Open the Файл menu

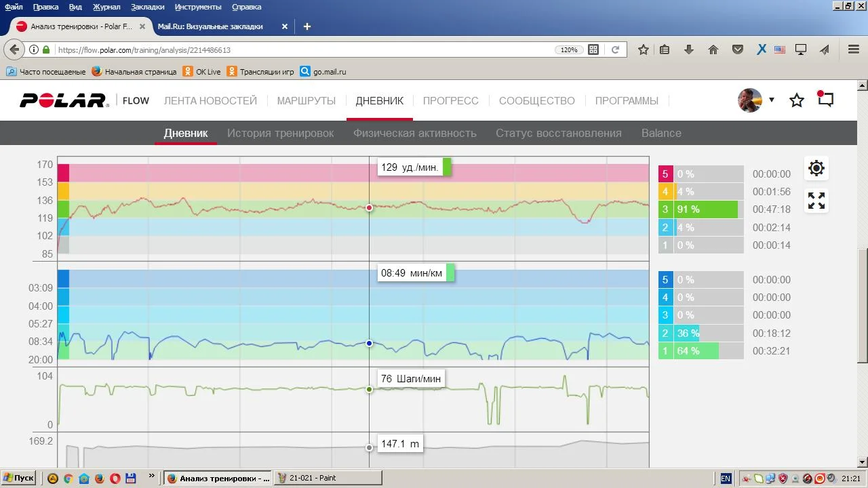[14, 7]
